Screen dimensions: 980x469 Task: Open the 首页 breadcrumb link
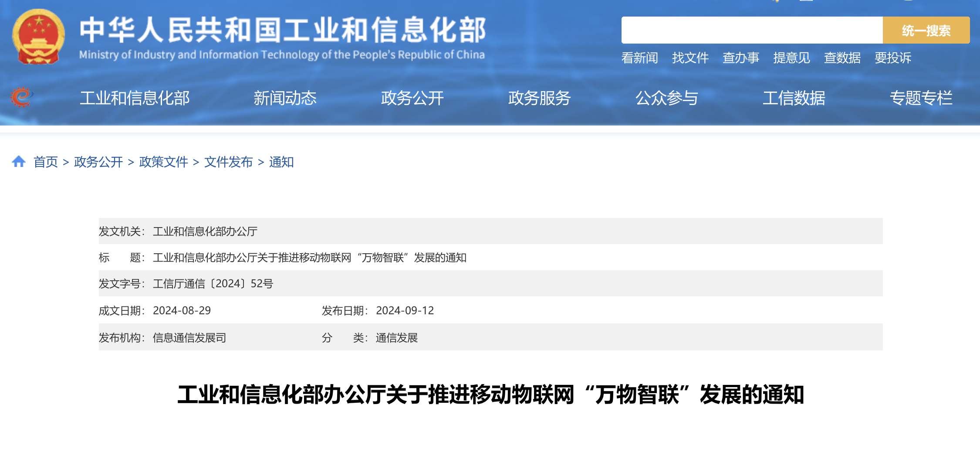click(46, 162)
